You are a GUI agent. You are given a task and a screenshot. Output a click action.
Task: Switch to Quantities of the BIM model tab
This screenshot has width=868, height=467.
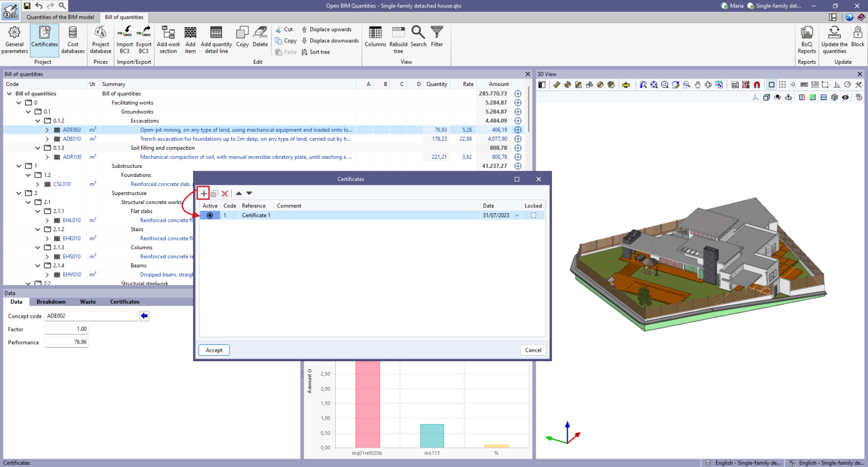tap(60, 18)
